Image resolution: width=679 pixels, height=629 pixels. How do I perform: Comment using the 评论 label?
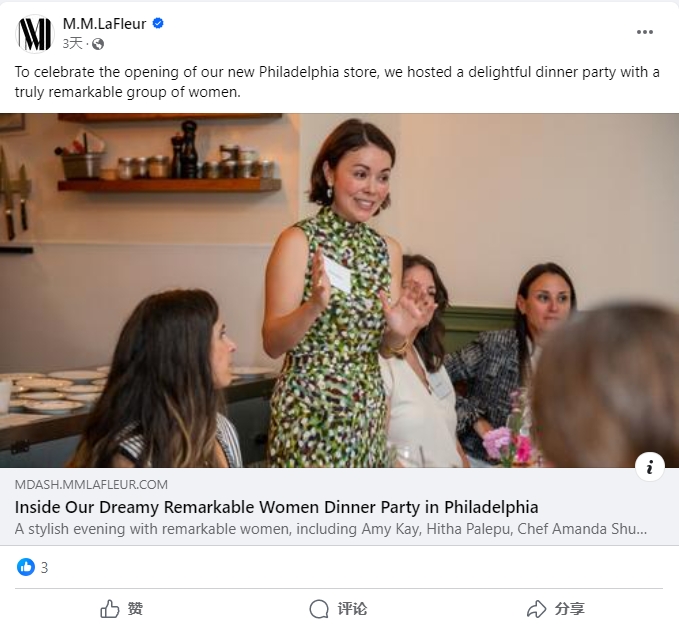[352, 609]
